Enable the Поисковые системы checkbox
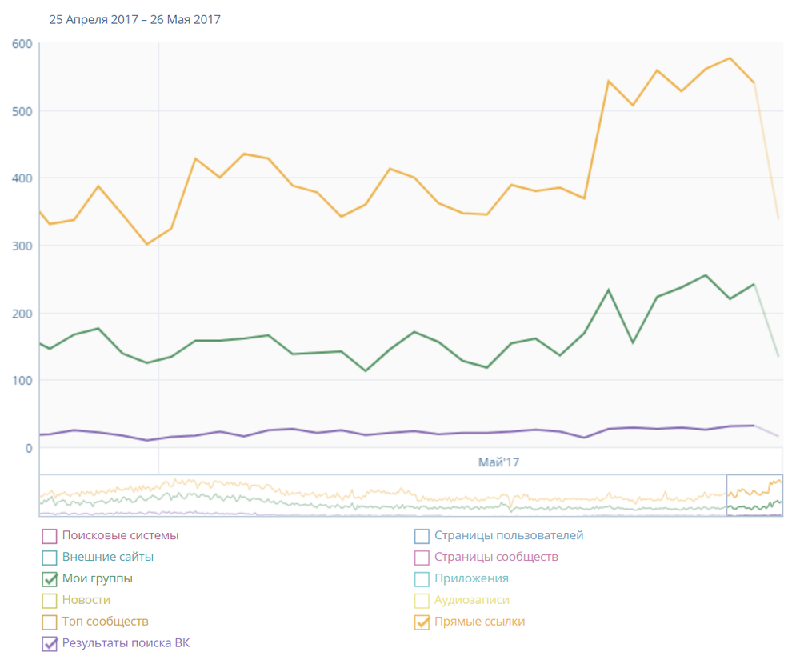Viewport: 800px width, 672px height. [50, 536]
